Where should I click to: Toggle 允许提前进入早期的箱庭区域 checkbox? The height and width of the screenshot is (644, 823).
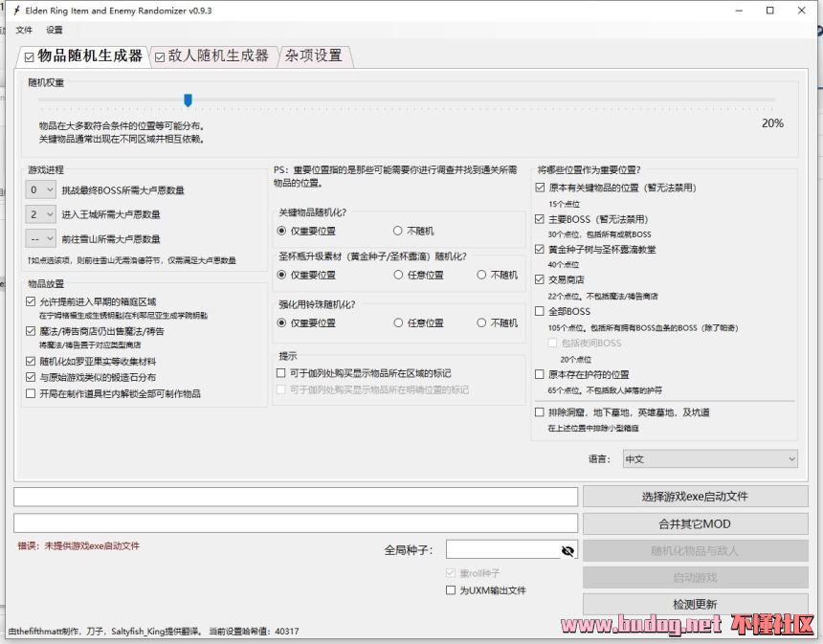pos(31,301)
